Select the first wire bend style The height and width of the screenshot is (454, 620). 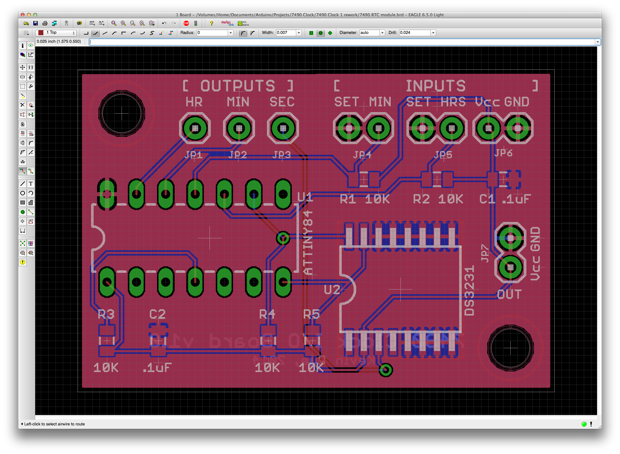[x=86, y=33]
